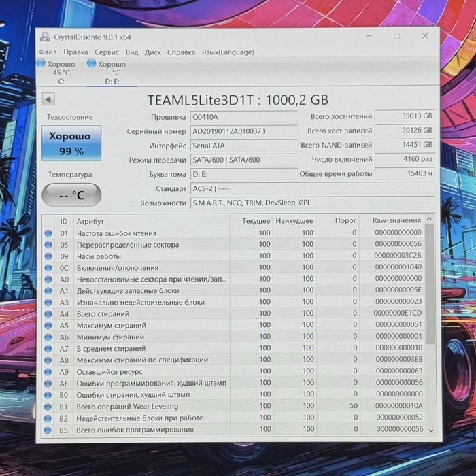Click status icon for A8 Максимум стираний по спецификации
The image size is (476, 476).
pos(48,360)
